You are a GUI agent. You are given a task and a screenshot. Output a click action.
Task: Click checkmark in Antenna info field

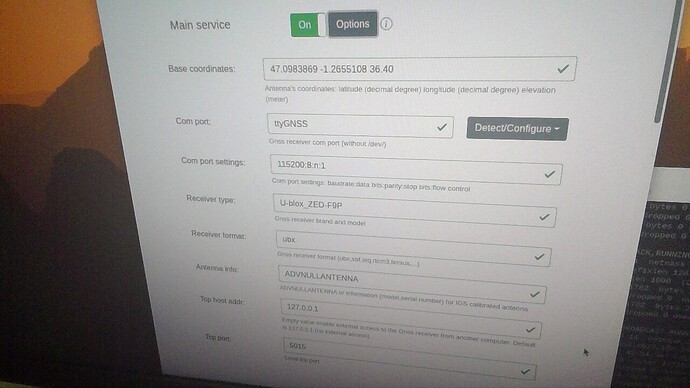click(x=535, y=294)
